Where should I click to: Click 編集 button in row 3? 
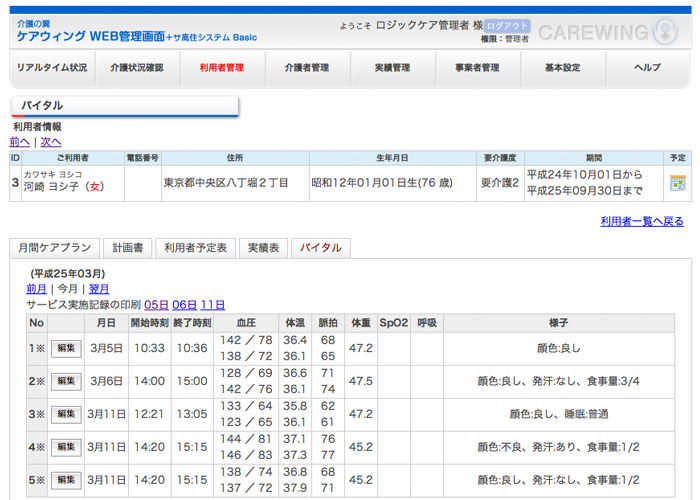pos(66,415)
